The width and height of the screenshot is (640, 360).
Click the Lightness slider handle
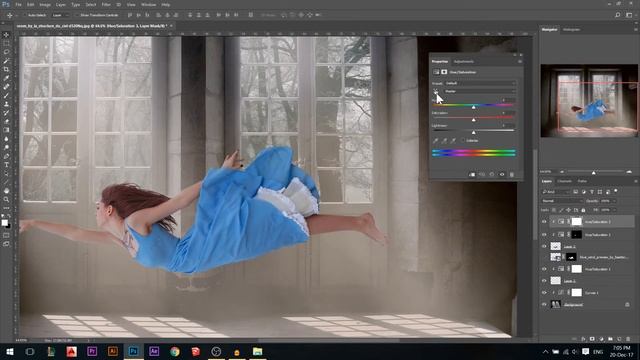[x=473, y=133]
